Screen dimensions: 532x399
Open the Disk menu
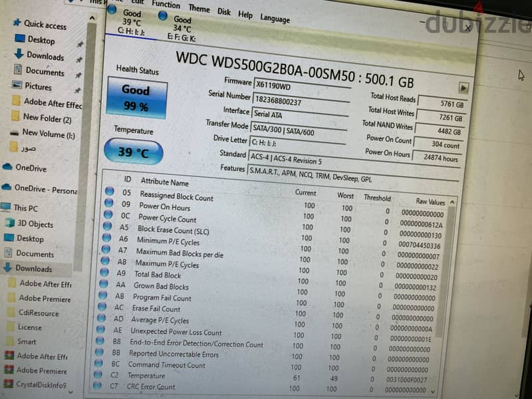point(224,11)
